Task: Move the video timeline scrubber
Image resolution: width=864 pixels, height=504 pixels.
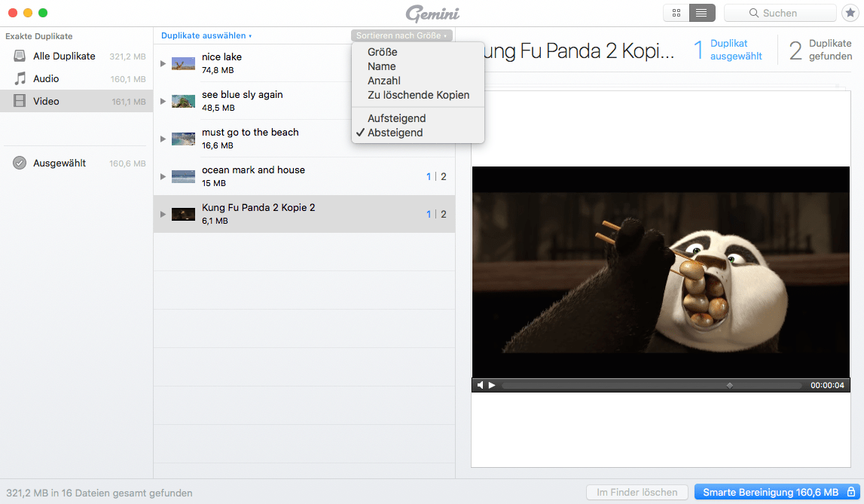Action: (729, 385)
